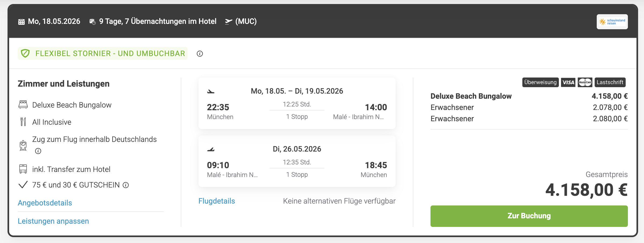644x243 pixels.
Task: Click the VISA payment badge
Action: 568,82
